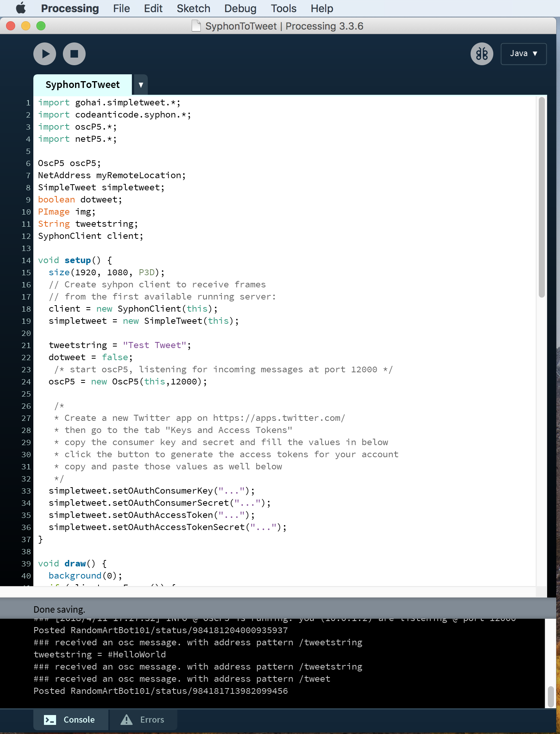Click the line 'import codeanticode.syphon.*;'

(114, 115)
